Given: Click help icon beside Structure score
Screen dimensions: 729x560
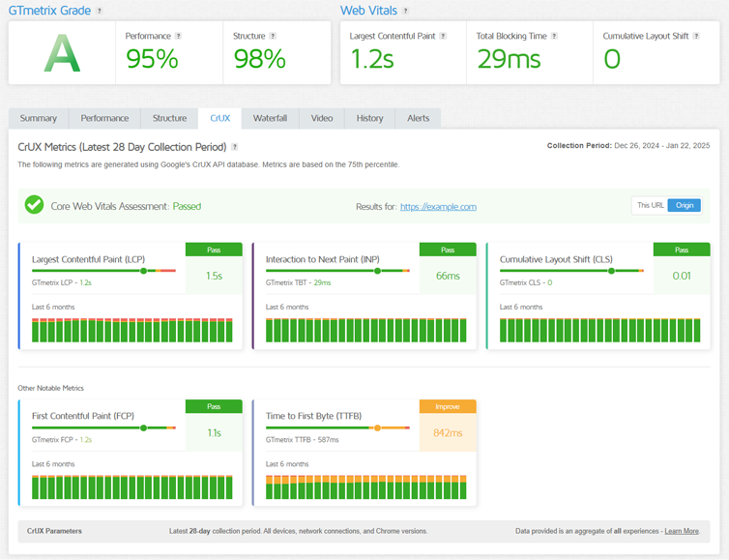Looking at the screenshot, I should (273, 36).
